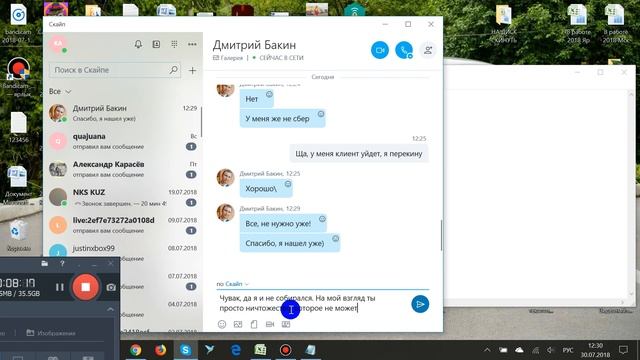The width and height of the screenshot is (640, 360).
Task: Open Google Chrome from the taskbar
Action: [136, 350]
